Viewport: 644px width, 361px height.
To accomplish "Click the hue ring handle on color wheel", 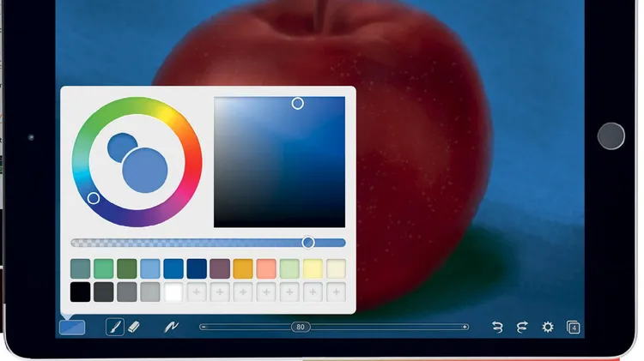I will point(94,198).
